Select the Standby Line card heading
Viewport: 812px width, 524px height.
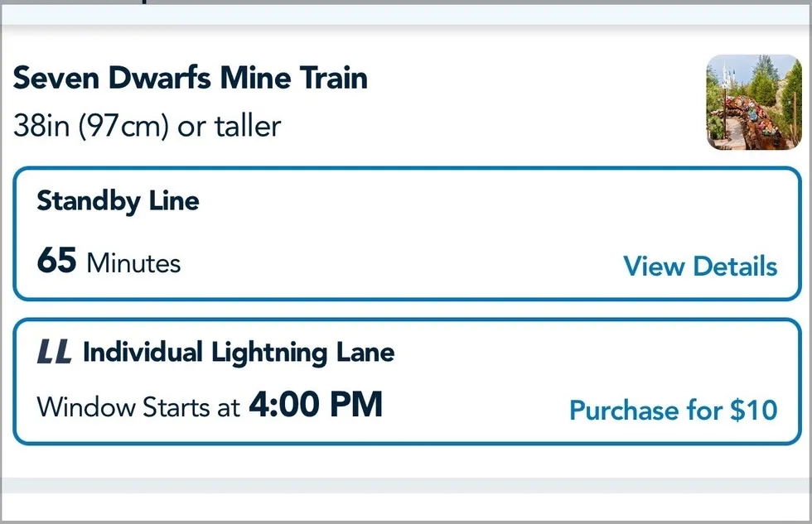tap(118, 201)
